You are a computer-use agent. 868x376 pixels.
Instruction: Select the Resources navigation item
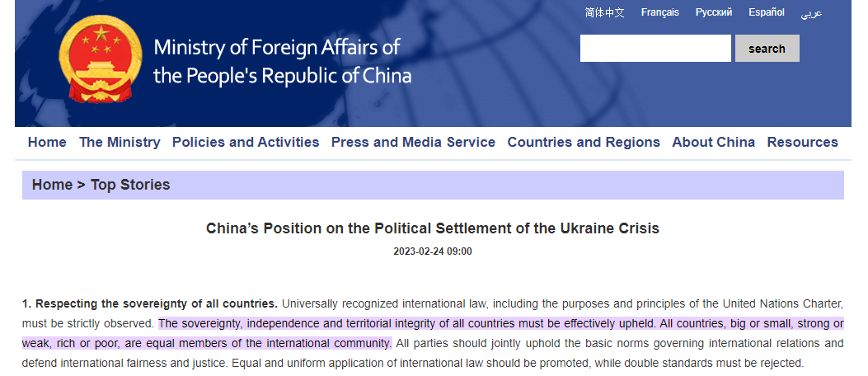[x=802, y=142]
